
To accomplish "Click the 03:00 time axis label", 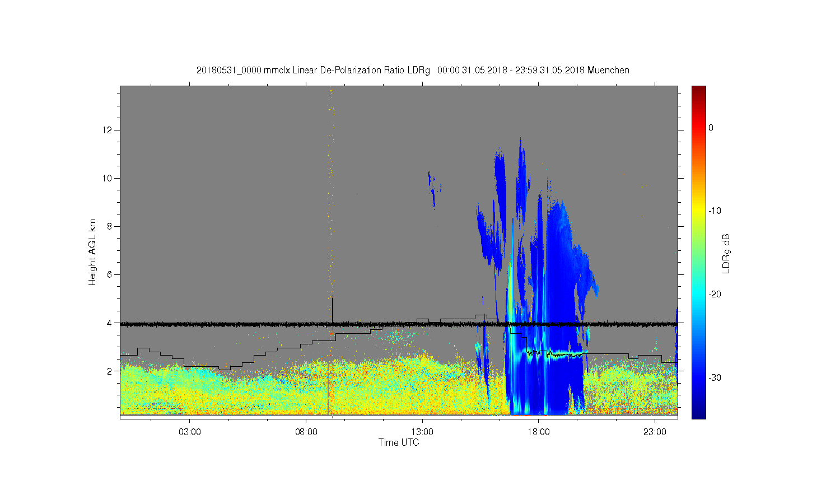I will pyautogui.click(x=190, y=432).
